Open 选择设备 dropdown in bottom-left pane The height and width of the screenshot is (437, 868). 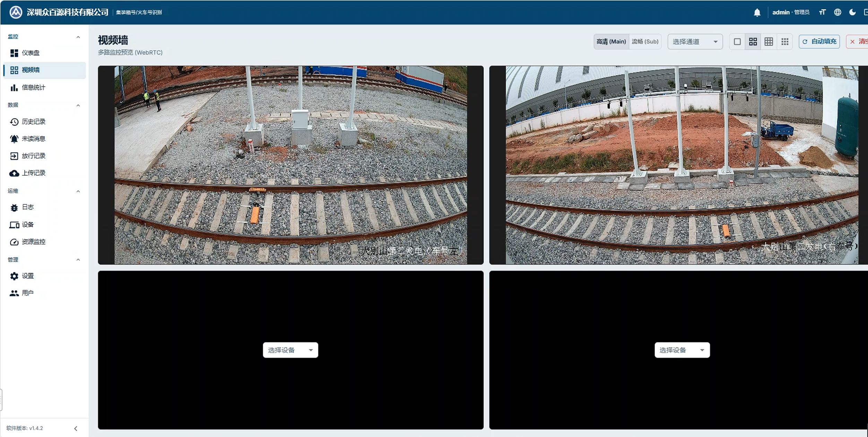pyautogui.click(x=290, y=350)
